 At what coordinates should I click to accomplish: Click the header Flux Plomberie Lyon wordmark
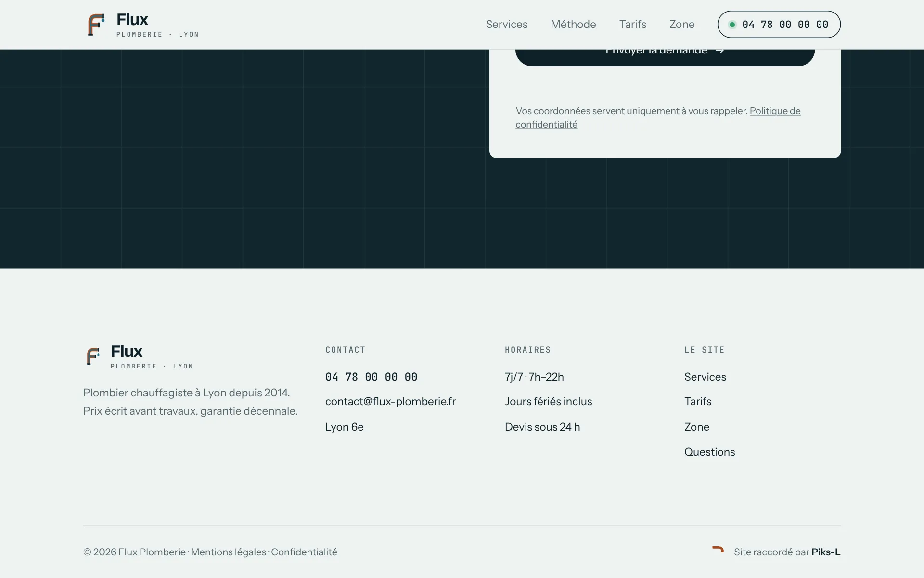(157, 25)
